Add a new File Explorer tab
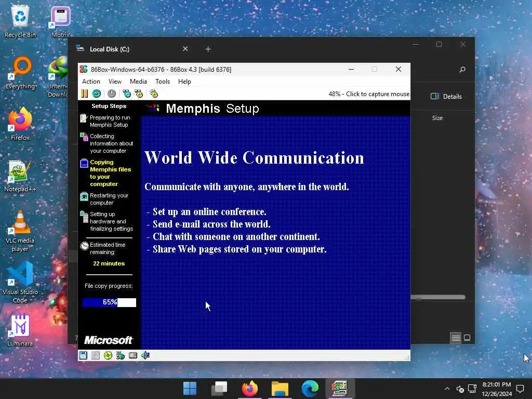532x399 pixels. pos(208,49)
